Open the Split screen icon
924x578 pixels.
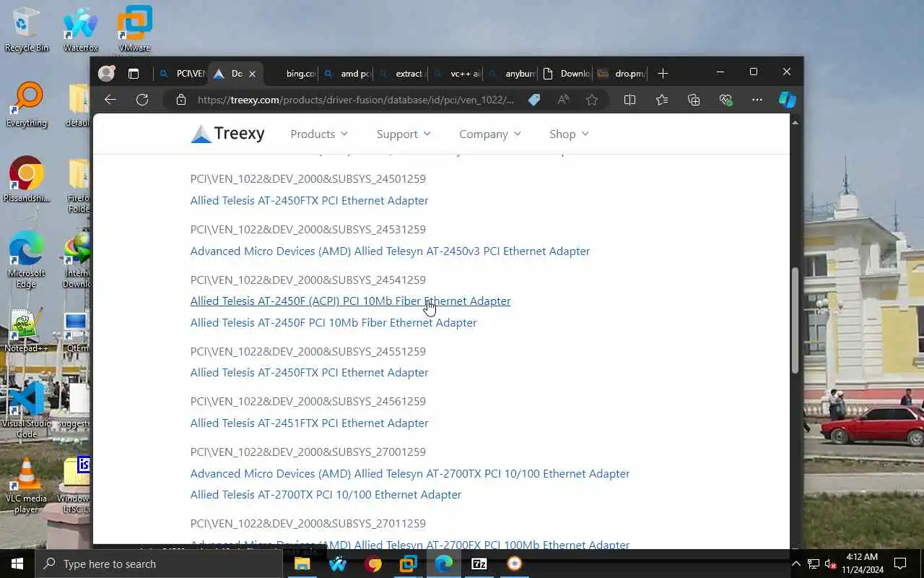tap(629, 100)
